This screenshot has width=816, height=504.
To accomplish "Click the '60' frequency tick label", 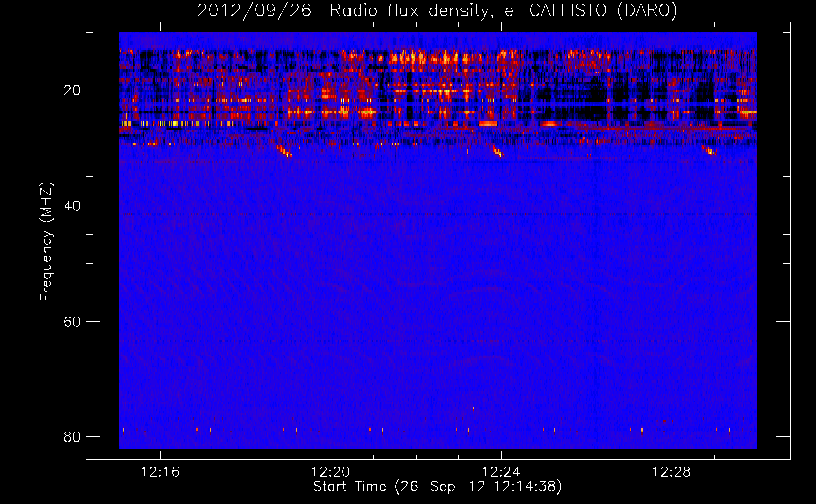I will (72, 322).
